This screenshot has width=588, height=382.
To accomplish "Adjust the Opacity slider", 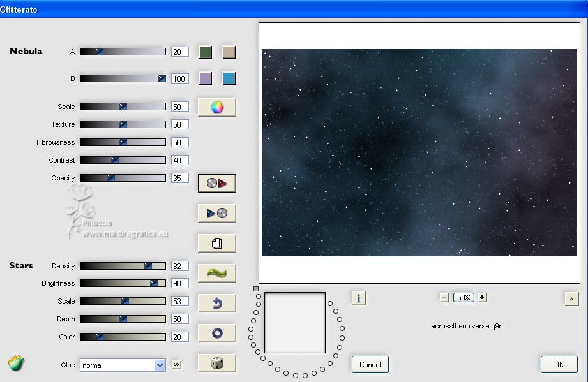I will [x=123, y=178].
